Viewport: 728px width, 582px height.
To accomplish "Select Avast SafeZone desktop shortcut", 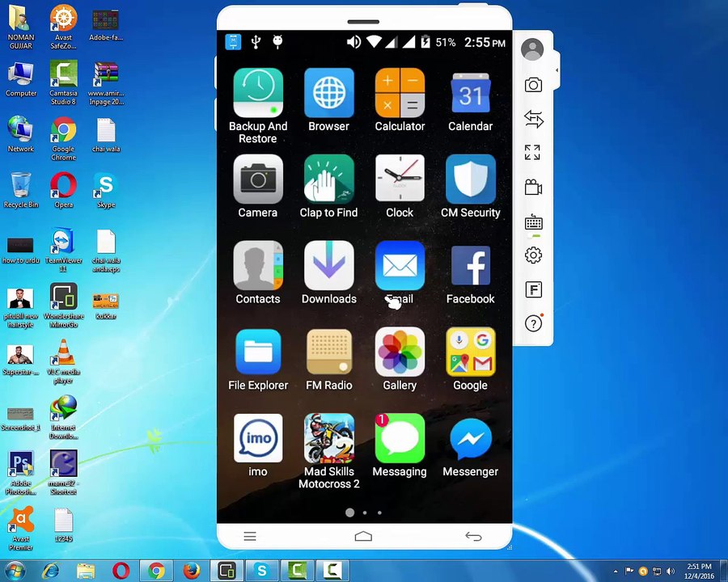I will coord(63,27).
